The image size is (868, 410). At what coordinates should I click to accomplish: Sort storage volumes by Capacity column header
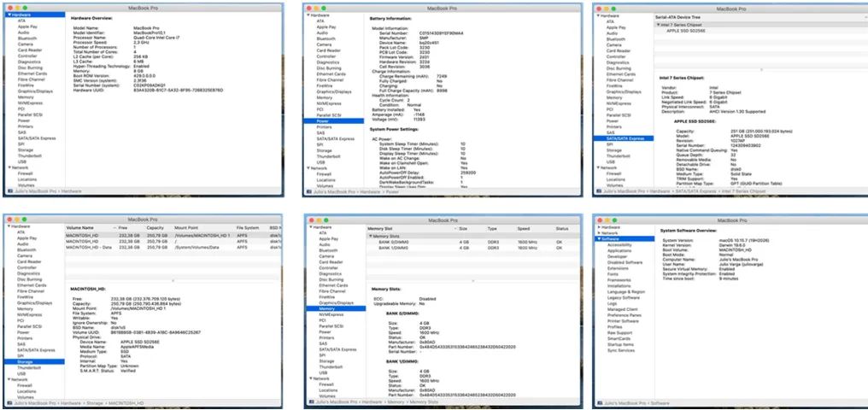click(155, 229)
